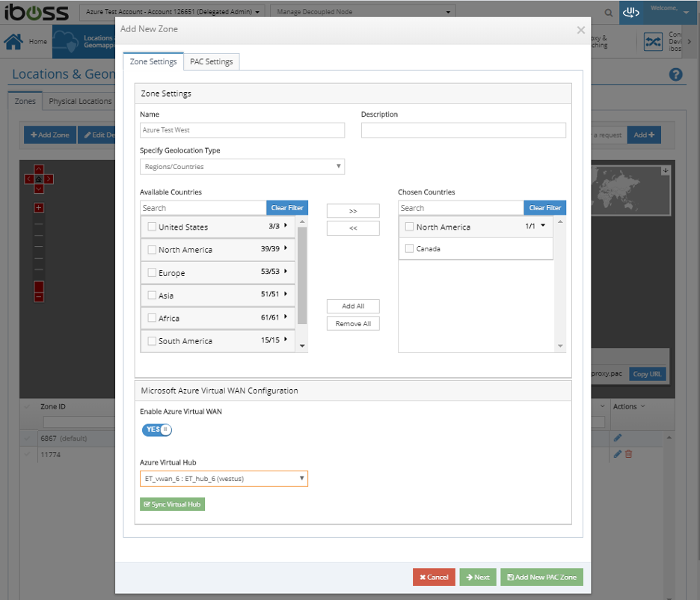Click into the Description field

[x=464, y=130]
